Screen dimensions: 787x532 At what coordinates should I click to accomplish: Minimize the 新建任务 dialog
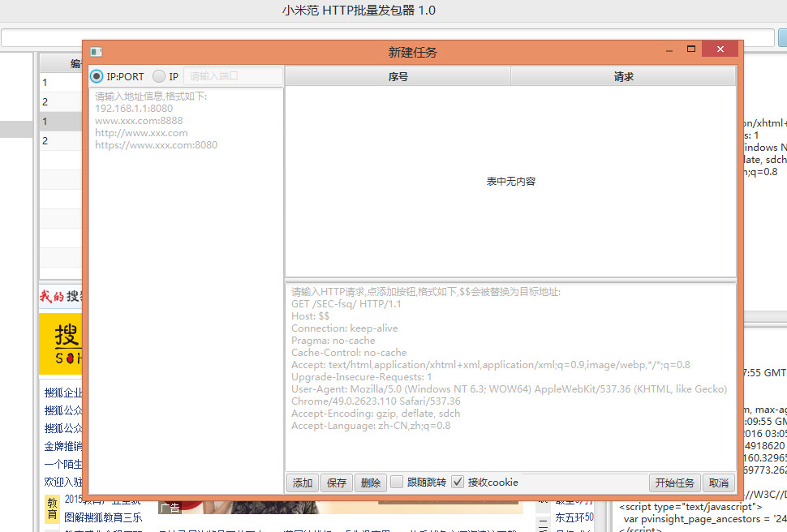[x=669, y=49]
